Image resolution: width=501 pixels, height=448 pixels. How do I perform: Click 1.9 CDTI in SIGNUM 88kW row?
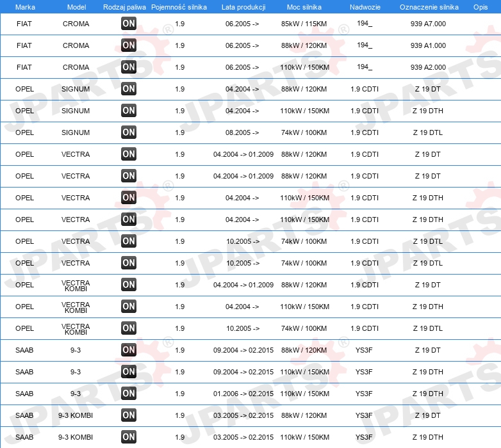coord(365,89)
